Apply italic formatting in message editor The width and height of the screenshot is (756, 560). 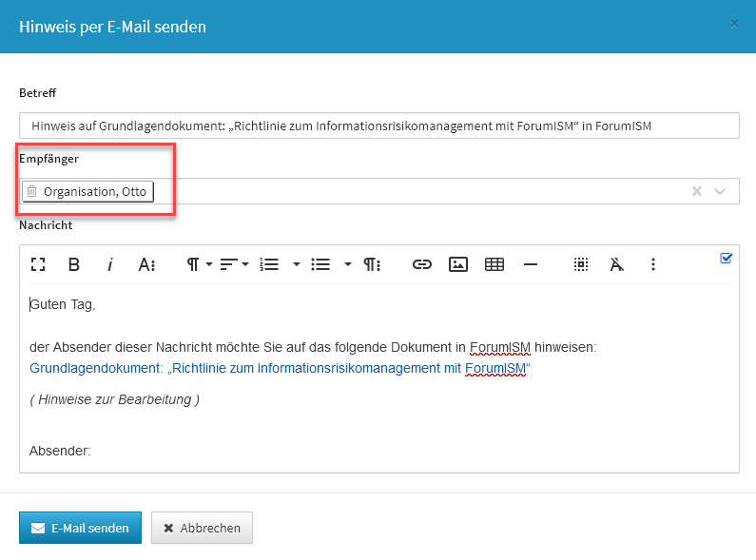tap(110, 264)
